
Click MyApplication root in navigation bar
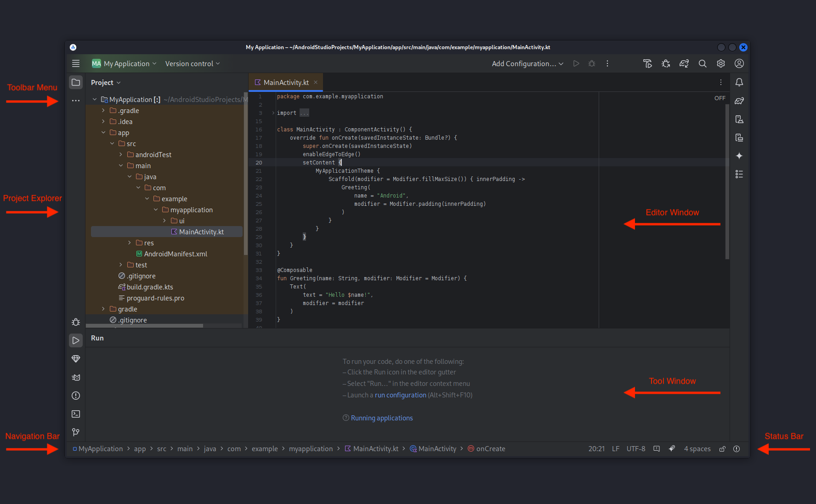(98, 449)
